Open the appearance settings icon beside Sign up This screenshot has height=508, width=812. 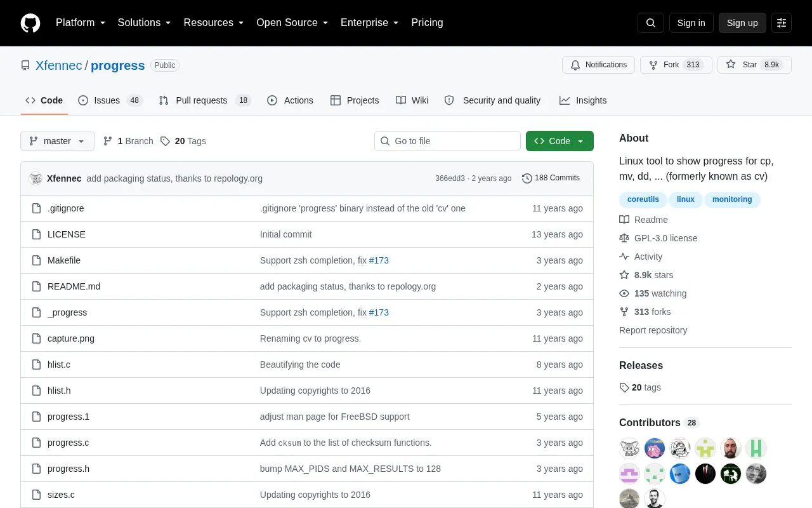(782, 23)
